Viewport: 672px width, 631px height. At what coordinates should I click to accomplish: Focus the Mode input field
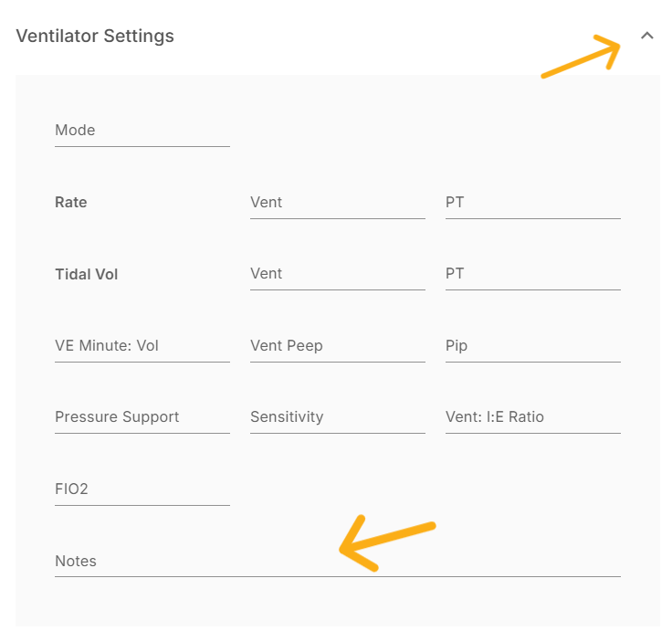click(x=142, y=131)
